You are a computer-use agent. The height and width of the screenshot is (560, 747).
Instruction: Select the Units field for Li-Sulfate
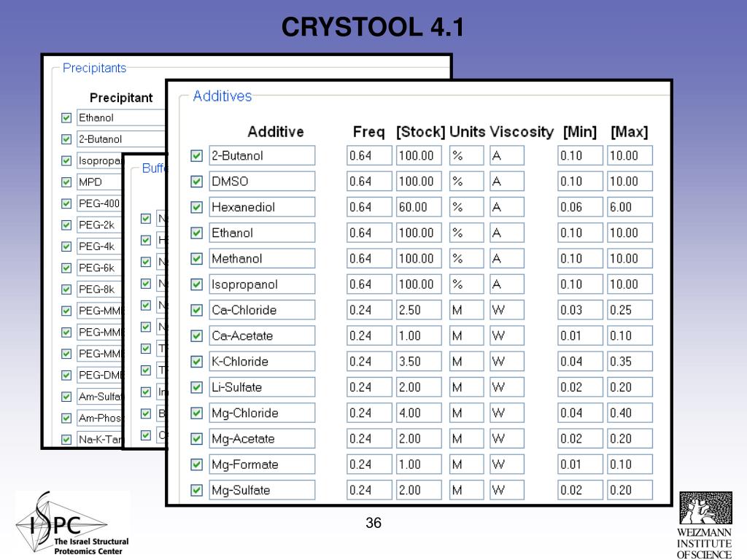tap(466, 387)
